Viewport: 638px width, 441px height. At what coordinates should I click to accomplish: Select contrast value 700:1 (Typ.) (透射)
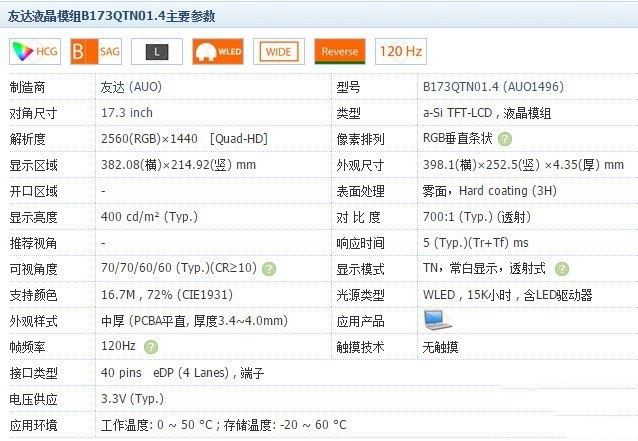click(477, 216)
